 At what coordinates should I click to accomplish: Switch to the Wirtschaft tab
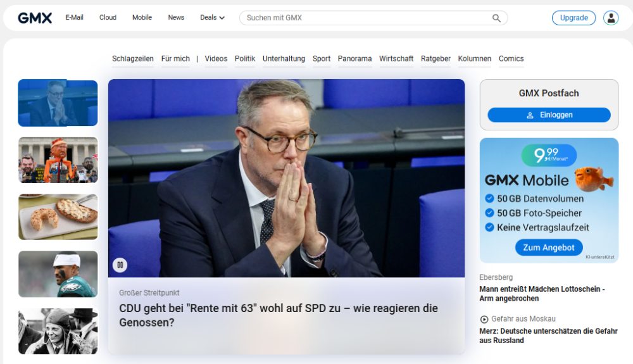396,58
